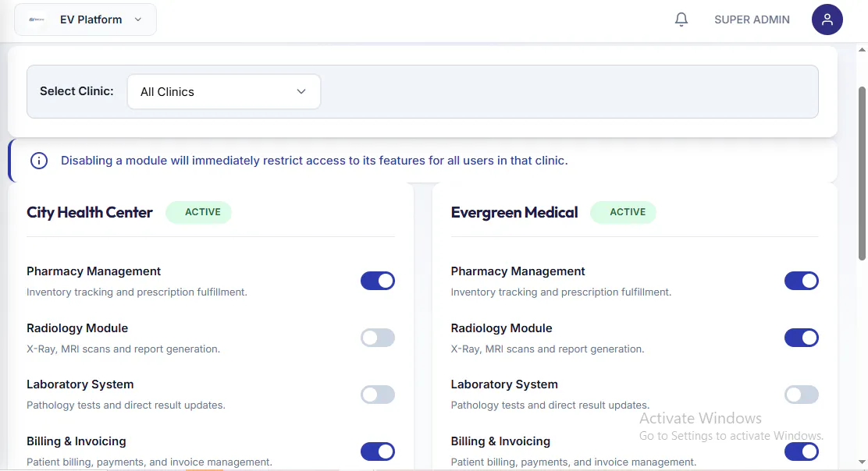This screenshot has height=471, width=868.
Task: Click City Health 'Pathology tests' description
Action: pyautogui.click(x=126, y=405)
